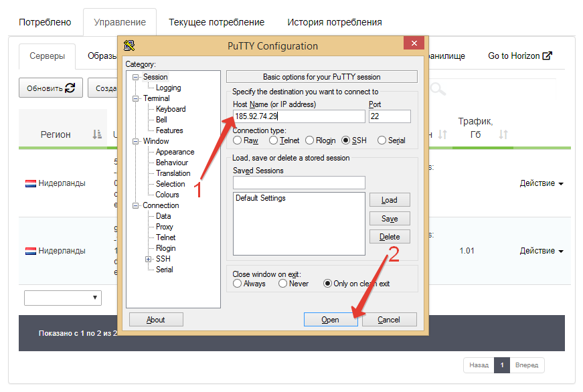Collapse the Connection tree node

coord(135,205)
